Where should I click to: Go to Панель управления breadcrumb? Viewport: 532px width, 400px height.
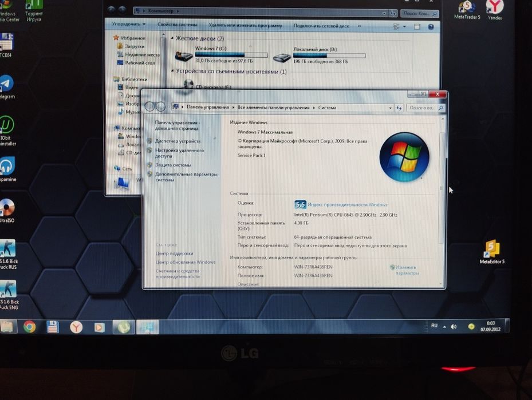pyautogui.click(x=208, y=107)
